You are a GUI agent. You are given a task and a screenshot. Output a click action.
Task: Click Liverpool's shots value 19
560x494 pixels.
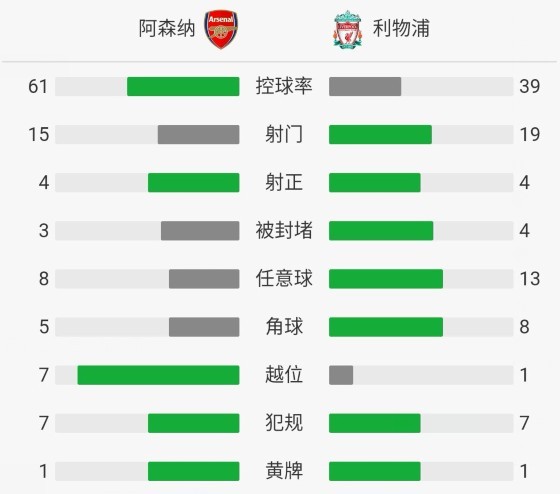(530, 135)
